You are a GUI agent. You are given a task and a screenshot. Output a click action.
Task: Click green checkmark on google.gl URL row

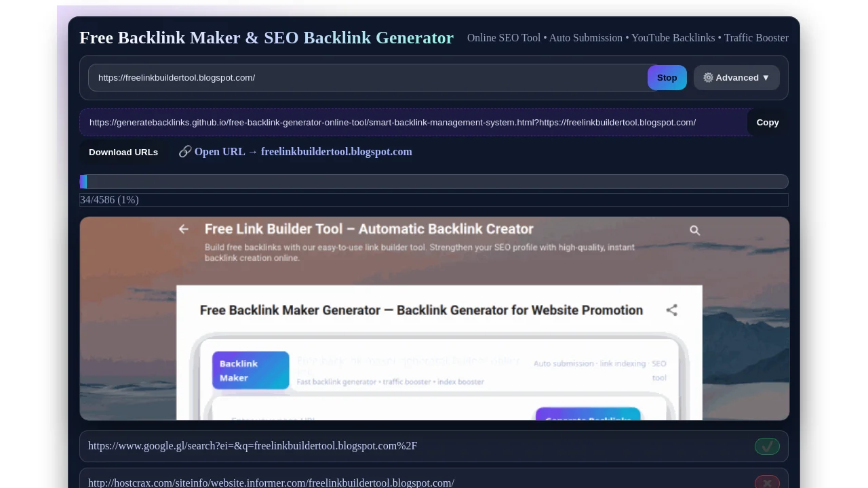tap(767, 446)
